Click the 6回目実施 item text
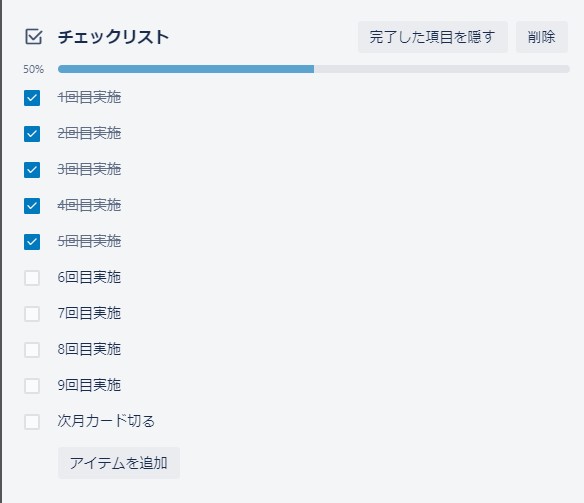Screen dimensions: 584x503 [89, 277]
